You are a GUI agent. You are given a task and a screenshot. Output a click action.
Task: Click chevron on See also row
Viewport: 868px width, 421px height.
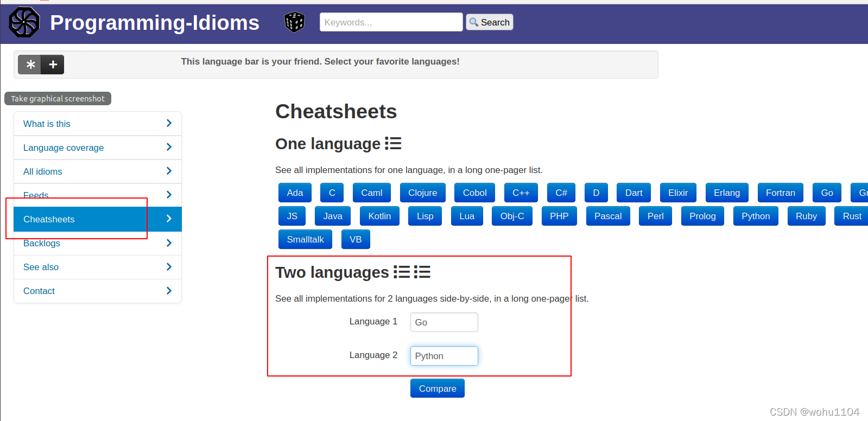[x=169, y=266]
